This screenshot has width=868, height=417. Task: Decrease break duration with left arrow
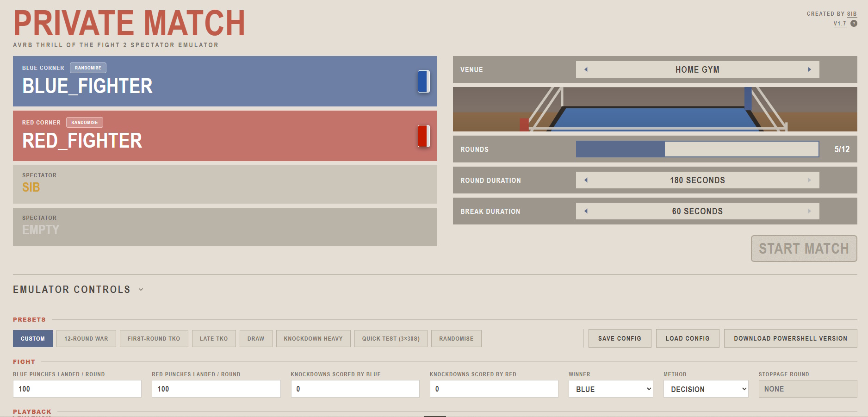coord(586,211)
